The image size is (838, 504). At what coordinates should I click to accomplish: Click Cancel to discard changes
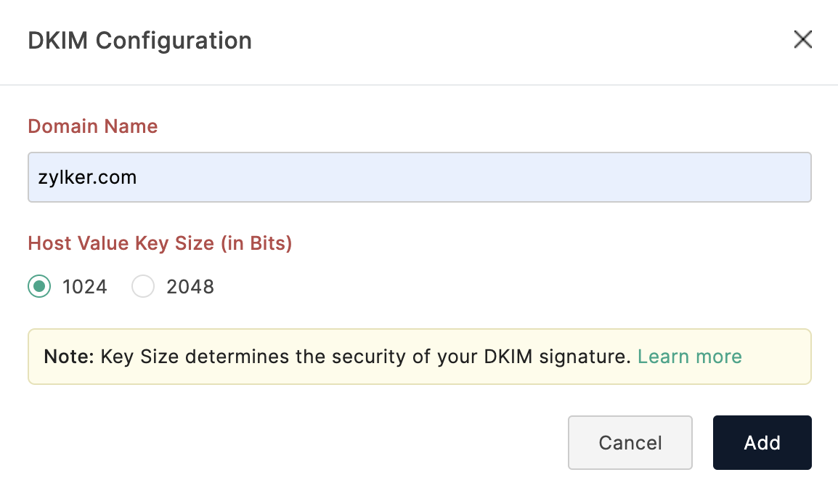tap(630, 442)
